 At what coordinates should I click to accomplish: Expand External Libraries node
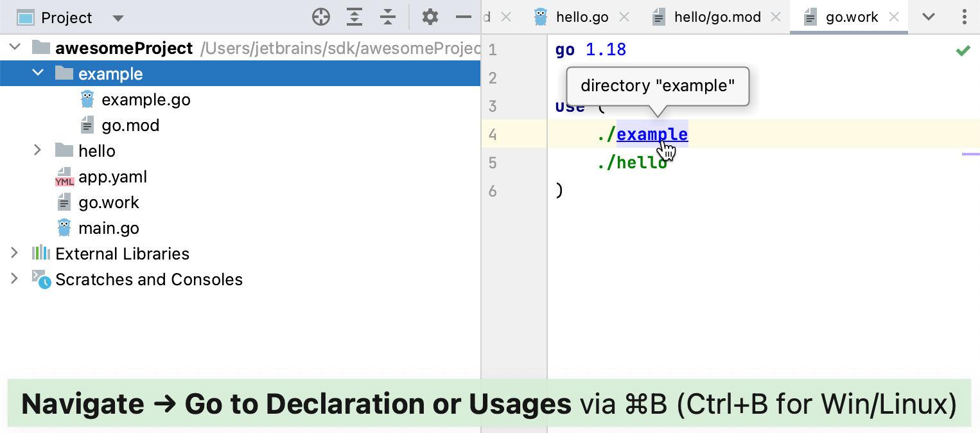[x=14, y=253]
